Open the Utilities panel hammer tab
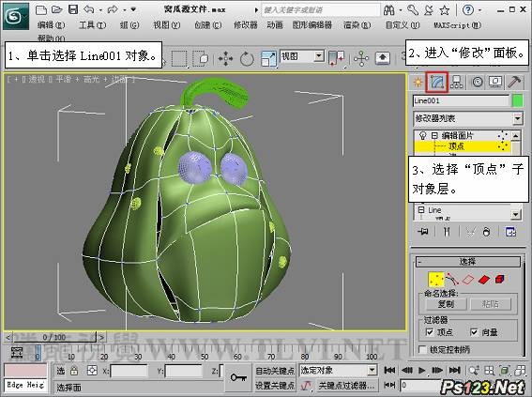This screenshot has height=397, width=532. tap(514, 82)
